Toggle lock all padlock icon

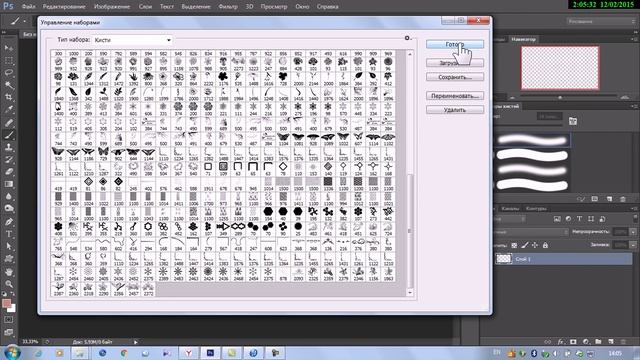tap(545, 245)
